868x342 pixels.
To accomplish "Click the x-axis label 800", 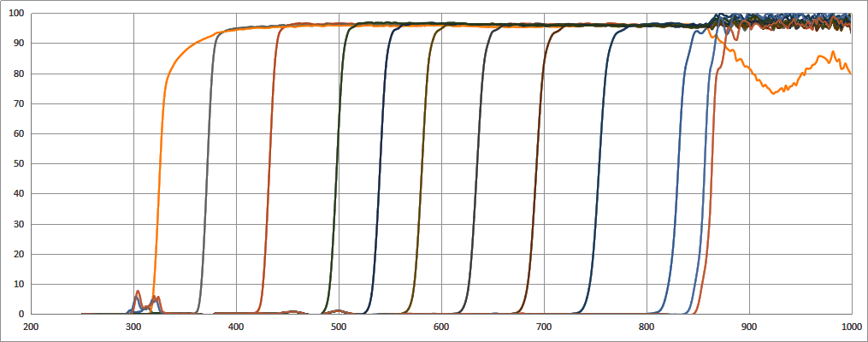I will tap(646, 327).
